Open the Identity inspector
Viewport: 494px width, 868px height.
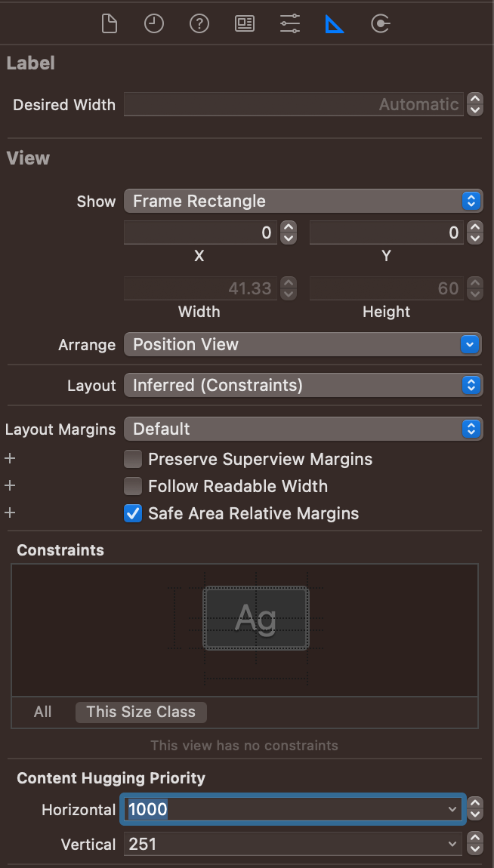pyautogui.click(x=245, y=24)
